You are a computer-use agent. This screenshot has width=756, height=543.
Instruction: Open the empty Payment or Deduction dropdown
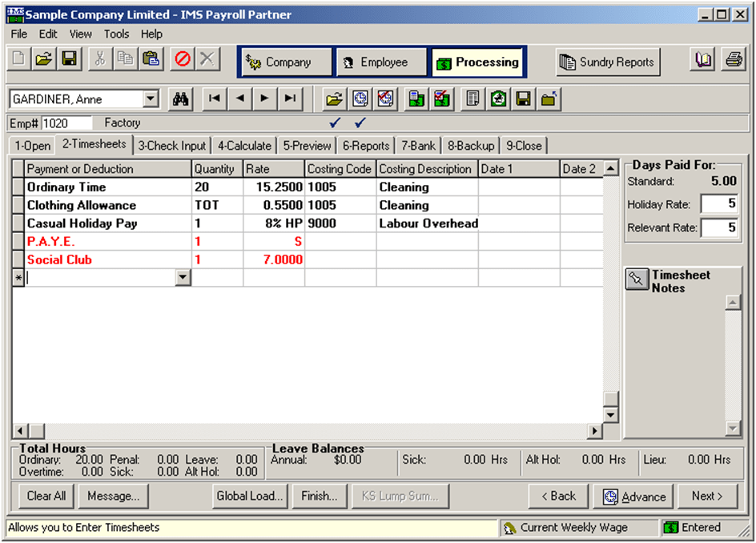point(183,276)
